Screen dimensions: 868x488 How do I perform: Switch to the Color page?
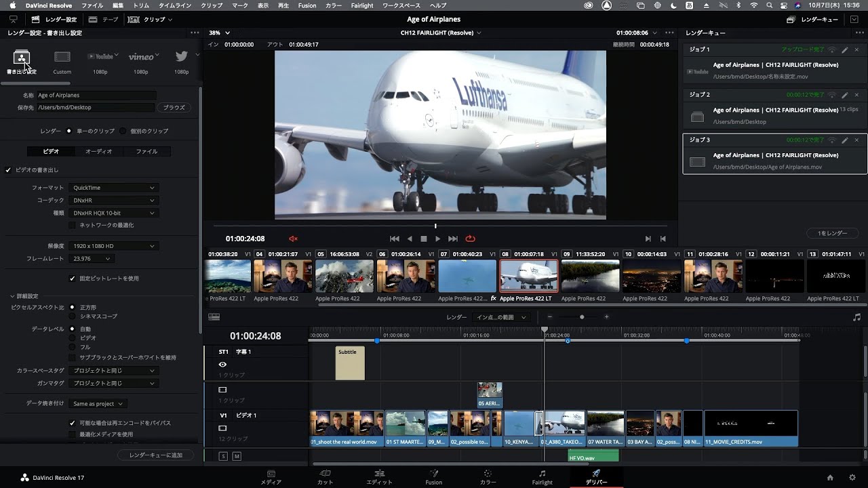(488, 475)
